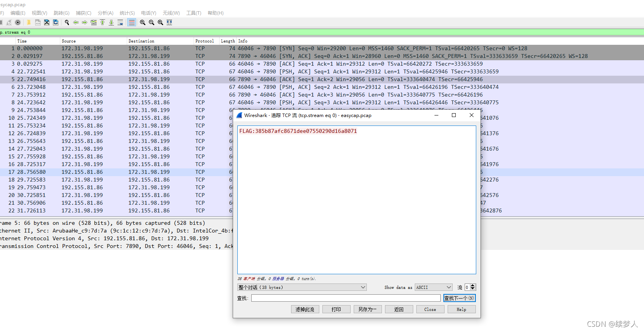
Task: Open the 整个对话 (38 bytes) dropdown
Action: click(x=302, y=287)
